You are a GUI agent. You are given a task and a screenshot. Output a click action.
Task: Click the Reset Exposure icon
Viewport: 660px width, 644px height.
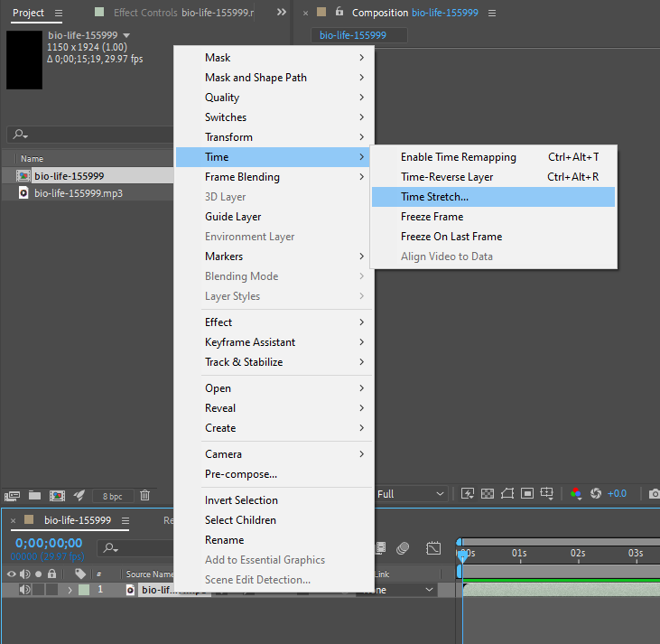(x=596, y=494)
